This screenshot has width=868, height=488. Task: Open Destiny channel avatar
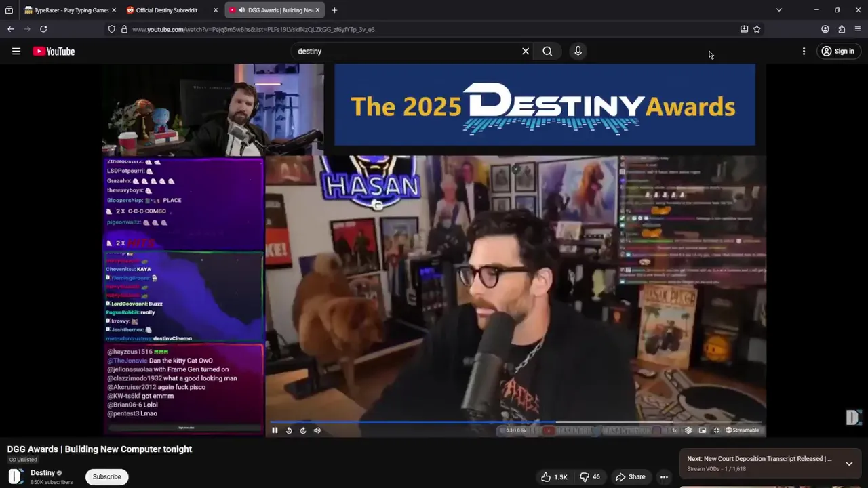pos(16,477)
